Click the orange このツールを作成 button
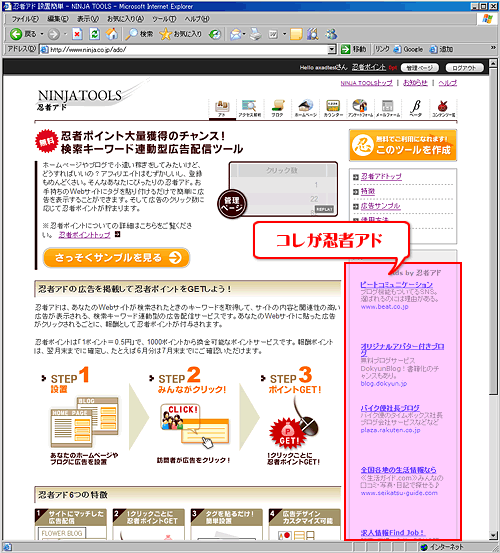Screen dimensions: 500x553 (403, 145)
